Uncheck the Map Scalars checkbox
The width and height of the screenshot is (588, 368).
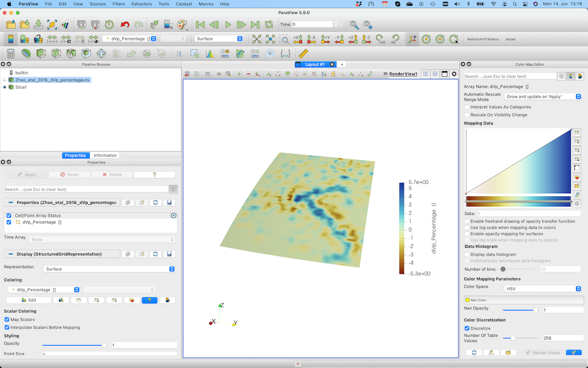[x=7, y=319]
